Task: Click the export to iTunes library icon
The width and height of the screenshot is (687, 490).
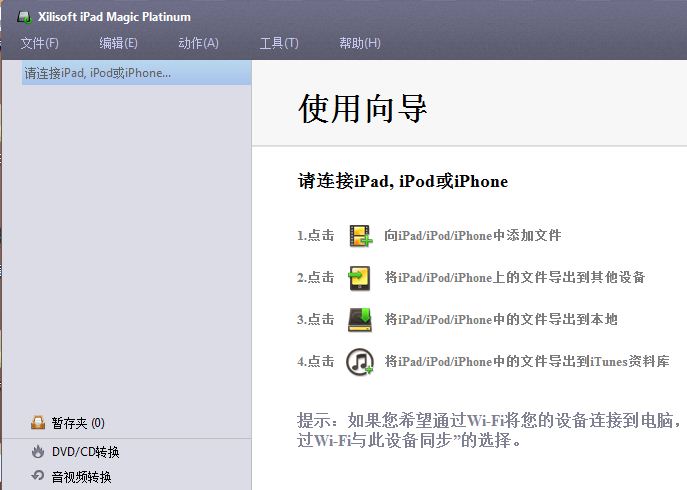Action: coord(360,362)
